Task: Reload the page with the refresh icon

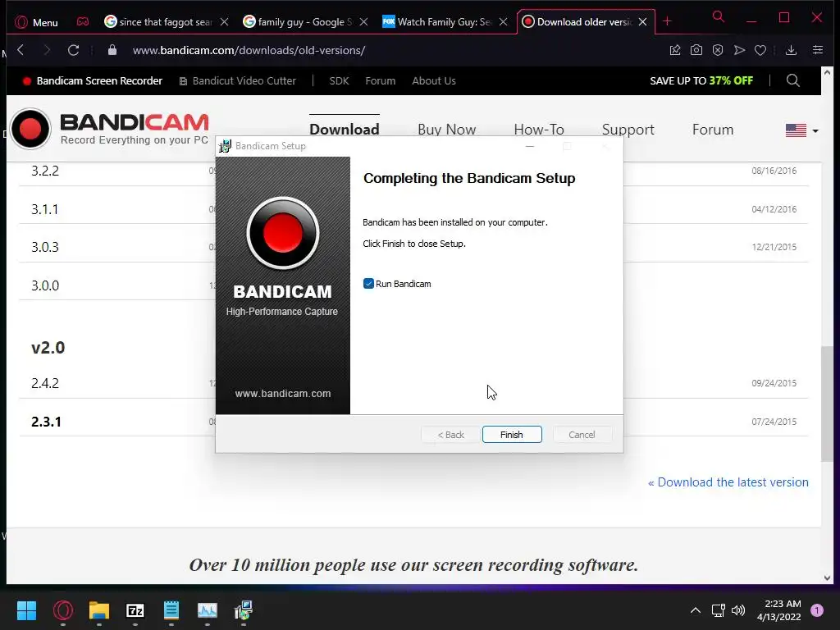Action: [73, 50]
